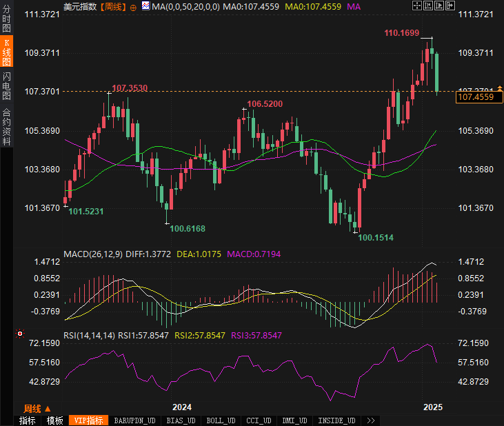Click the yellow RSI2:57.8547 label
Image resolution: width=504 pixels, height=426 pixels.
[x=200, y=336]
